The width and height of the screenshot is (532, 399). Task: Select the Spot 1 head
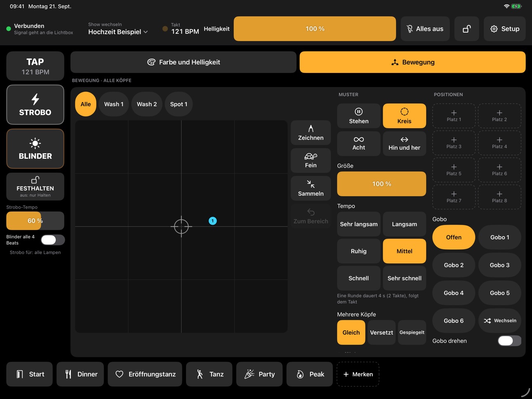coord(179,104)
